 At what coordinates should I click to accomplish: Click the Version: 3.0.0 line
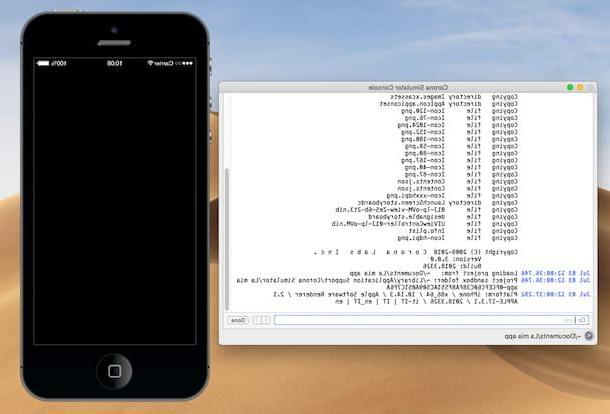click(456, 259)
